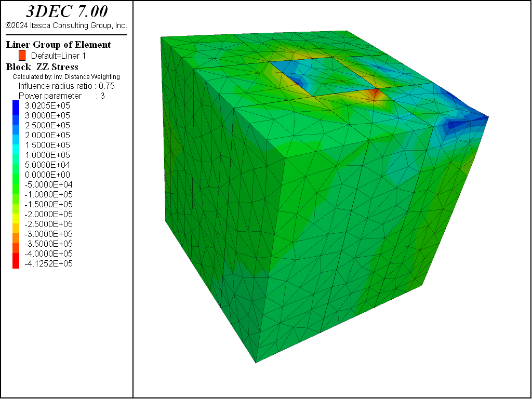Viewport: 532px width, 399px height.
Task: Click the red stress hotspot on cube top
Action: [375, 92]
